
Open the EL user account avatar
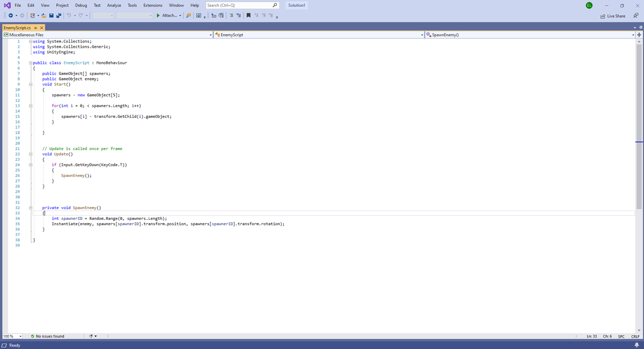(589, 5)
